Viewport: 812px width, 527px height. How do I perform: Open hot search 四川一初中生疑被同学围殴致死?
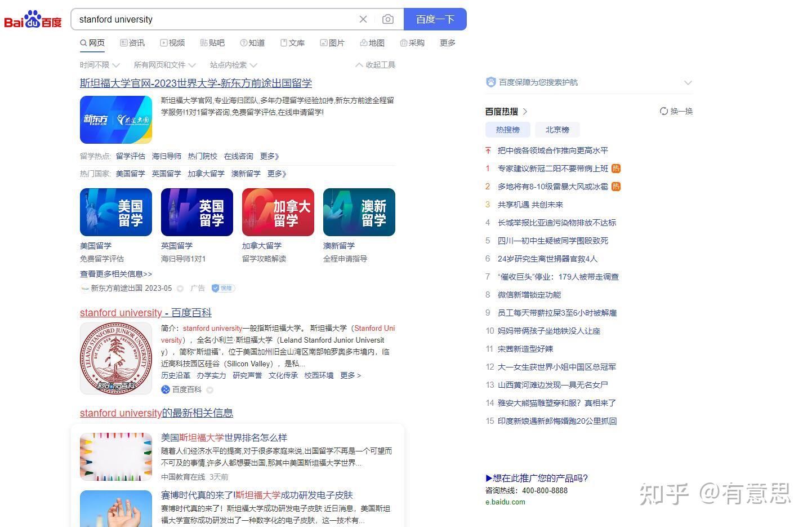click(x=553, y=241)
